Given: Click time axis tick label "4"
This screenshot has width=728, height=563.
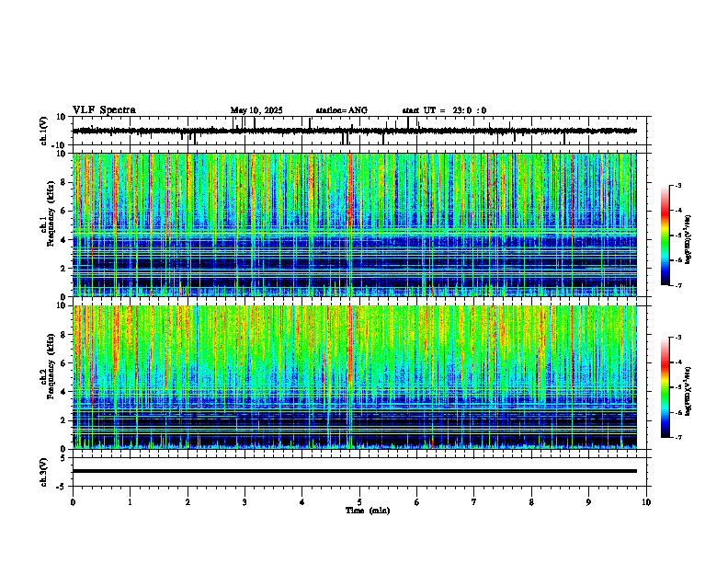Looking at the screenshot, I should pyautogui.click(x=302, y=502).
